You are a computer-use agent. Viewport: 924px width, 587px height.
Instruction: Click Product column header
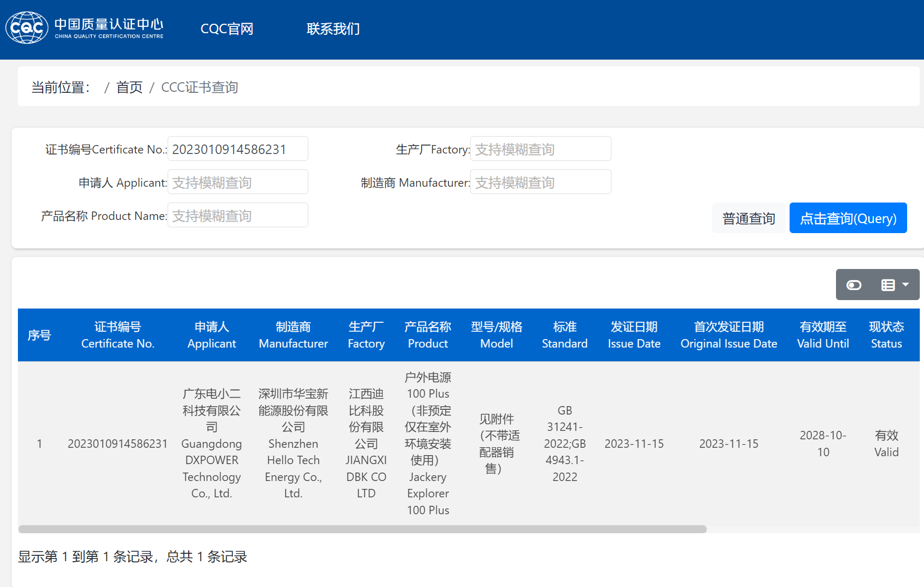pos(428,335)
